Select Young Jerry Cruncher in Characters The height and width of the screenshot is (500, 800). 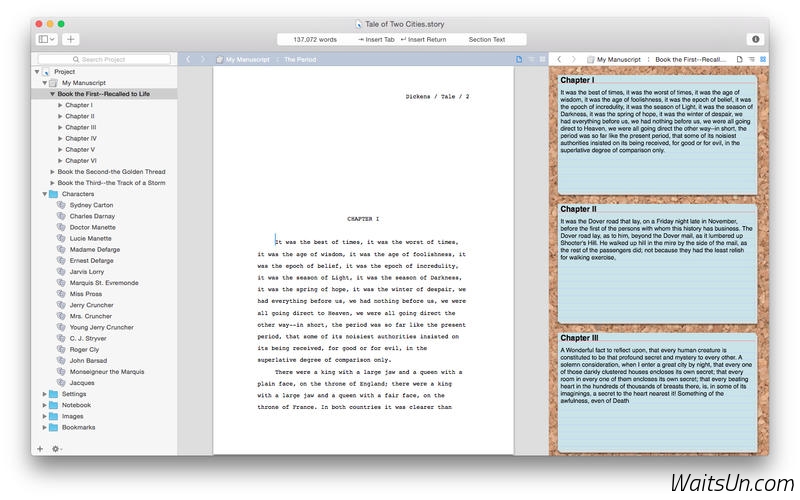(x=102, y=327)
